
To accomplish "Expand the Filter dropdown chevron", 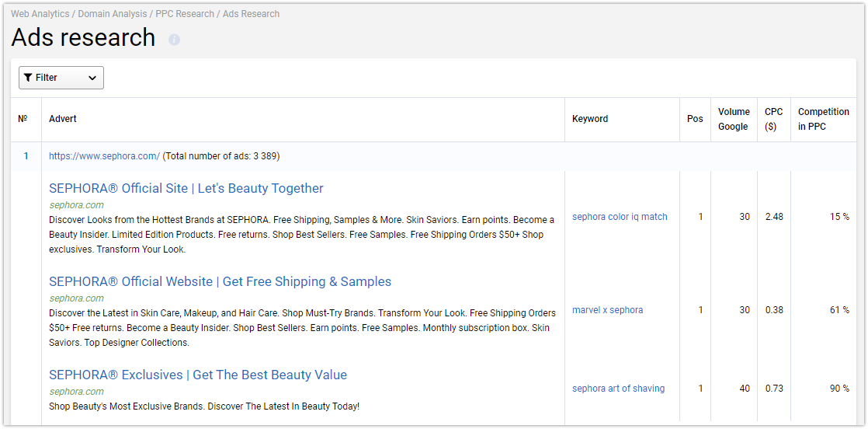I will 92,78.
